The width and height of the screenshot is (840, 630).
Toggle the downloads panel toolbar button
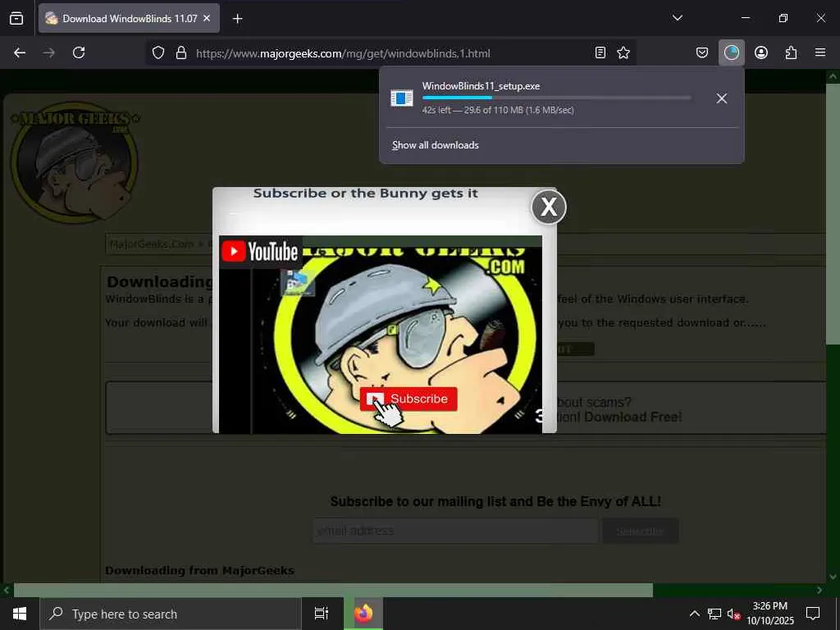point(731,52)
